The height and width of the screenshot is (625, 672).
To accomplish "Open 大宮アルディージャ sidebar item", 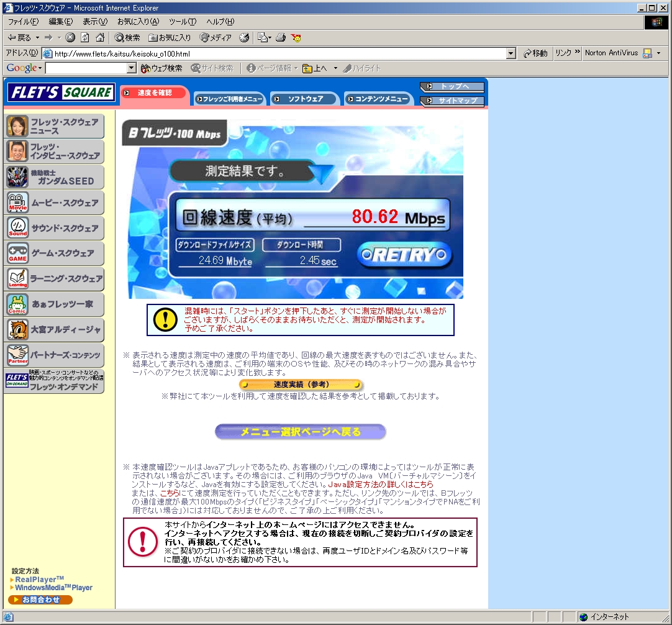I will (x=54, y=329).
